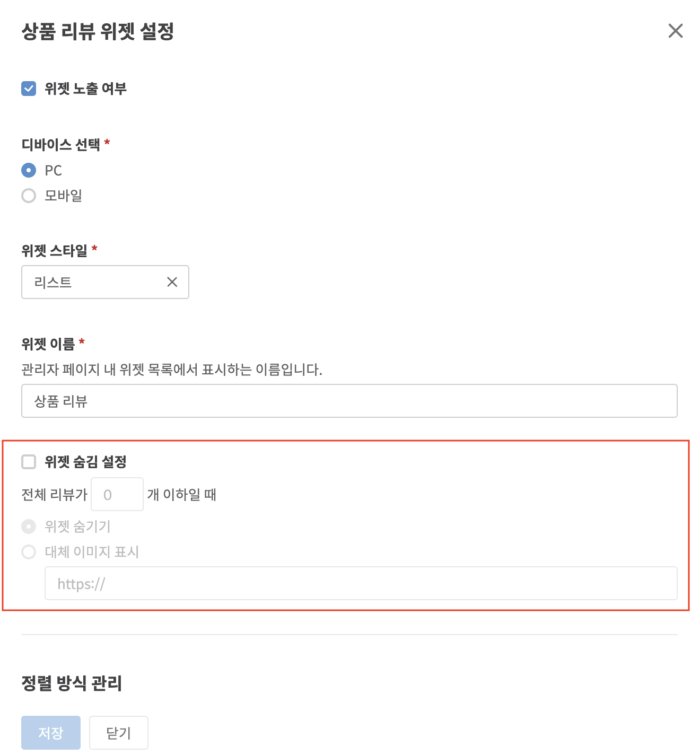The width and height of the screenshot is (700, 755).
Task: Close the 상품 리뷰 위젯 설정 dialog with X
Action: [x=675, y=31]
